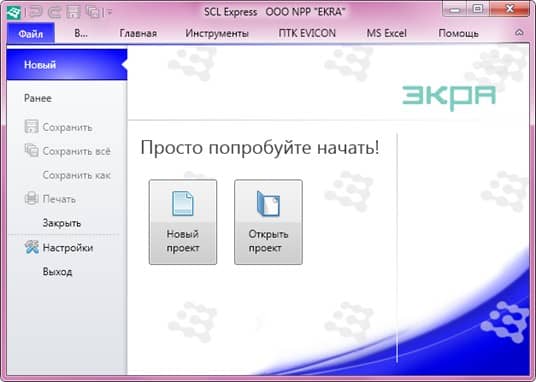This screenshot has height=382, width=536.
Task: Click the redo arrow in quick access toolbar
Action: 54,12
